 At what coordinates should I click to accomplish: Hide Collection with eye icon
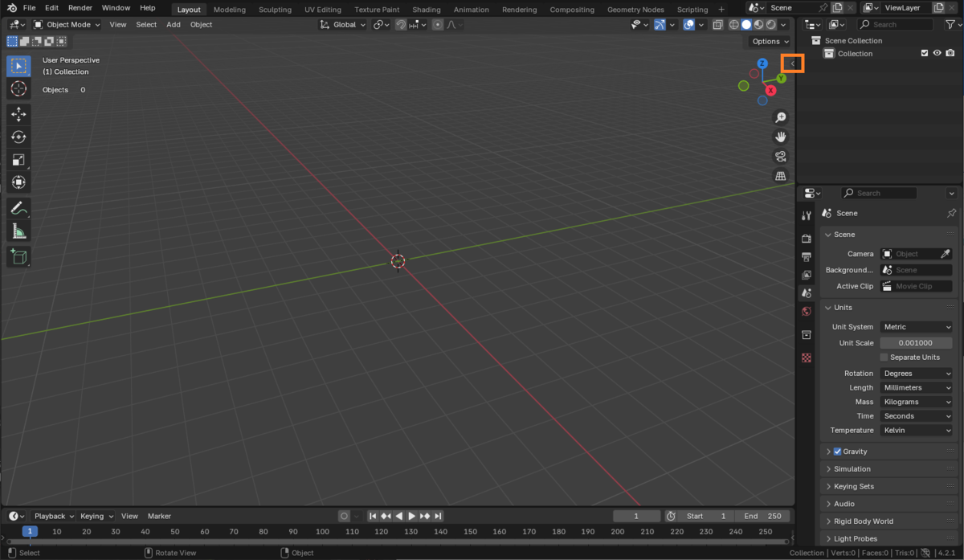(x=937, y=54)
